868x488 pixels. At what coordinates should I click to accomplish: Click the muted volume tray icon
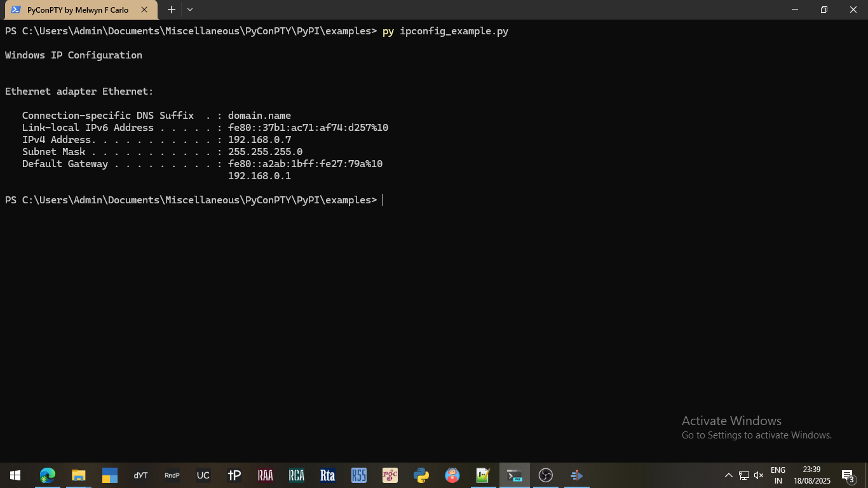[759, 475]
